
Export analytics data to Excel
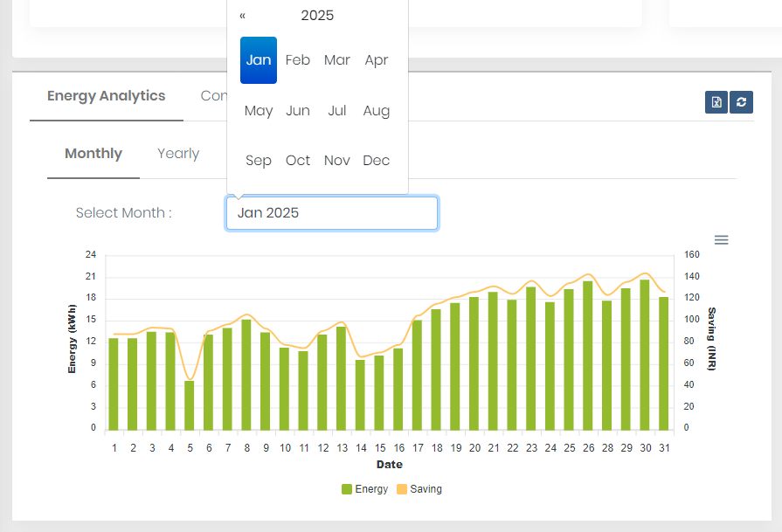(716, 102)
